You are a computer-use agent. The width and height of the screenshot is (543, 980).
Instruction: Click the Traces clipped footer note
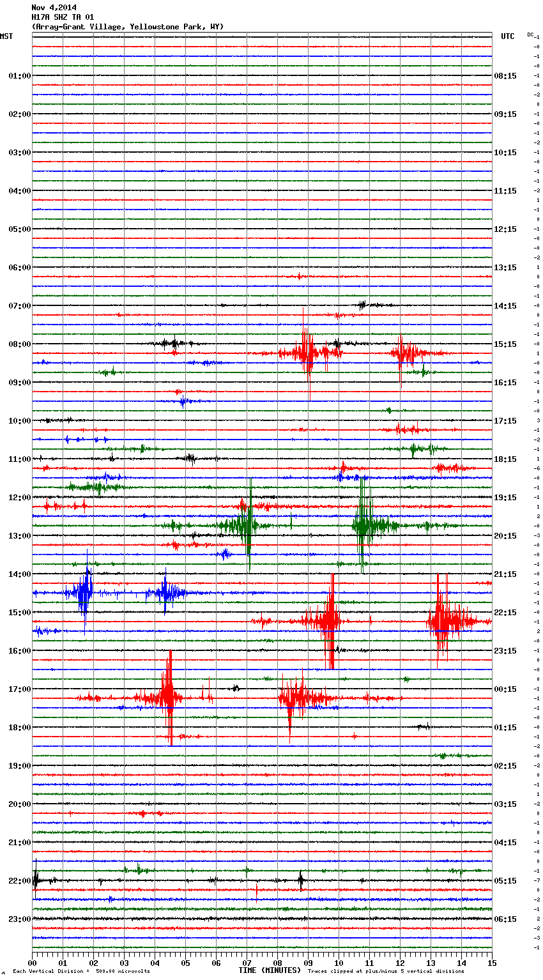[386, 971]
